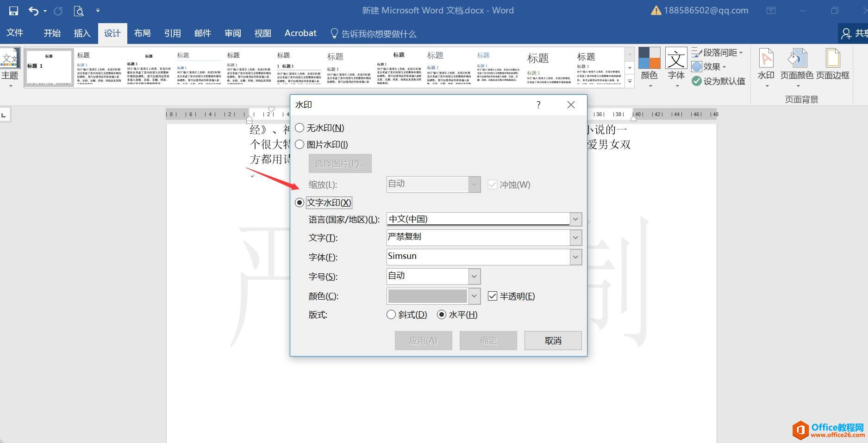Click the 页面边框 (Page Borders) icon
868x443 pixels.
pos(832,65)
